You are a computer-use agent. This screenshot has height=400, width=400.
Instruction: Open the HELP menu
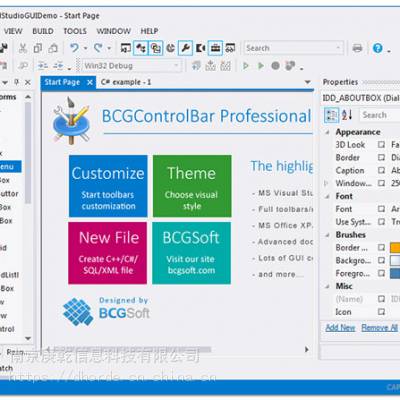click(149, 31)
